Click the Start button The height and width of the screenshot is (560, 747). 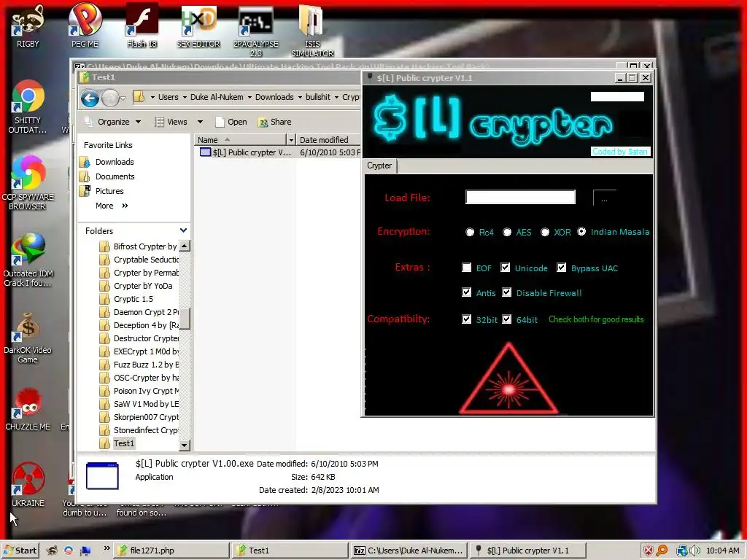[20, 551]
